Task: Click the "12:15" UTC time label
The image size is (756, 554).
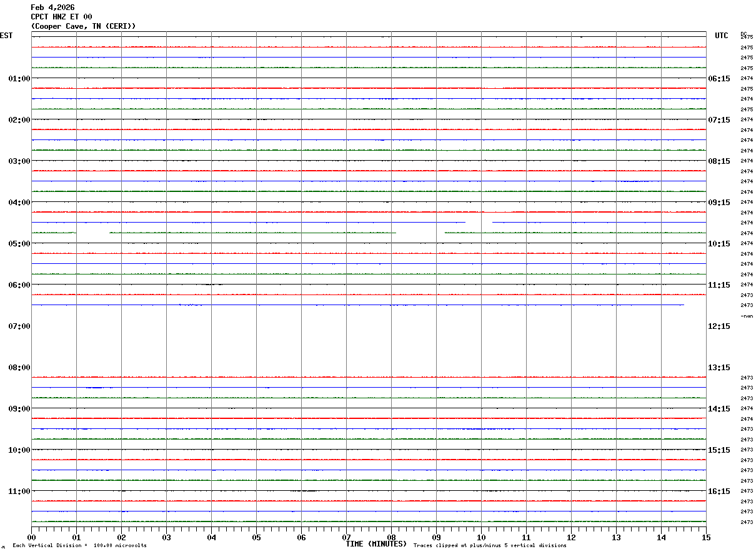Action: pos(719,326)
